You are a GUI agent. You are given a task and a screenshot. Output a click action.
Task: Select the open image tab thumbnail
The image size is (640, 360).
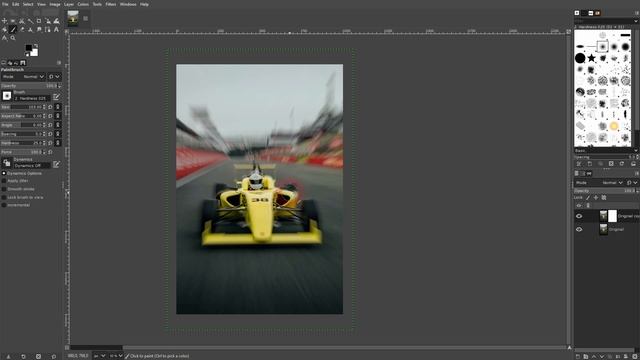(x=73, y=18)
